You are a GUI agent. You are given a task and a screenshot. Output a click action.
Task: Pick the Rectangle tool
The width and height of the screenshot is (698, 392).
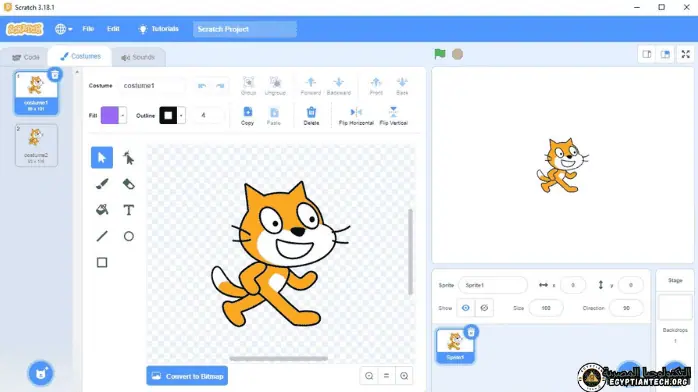[101, 262]
